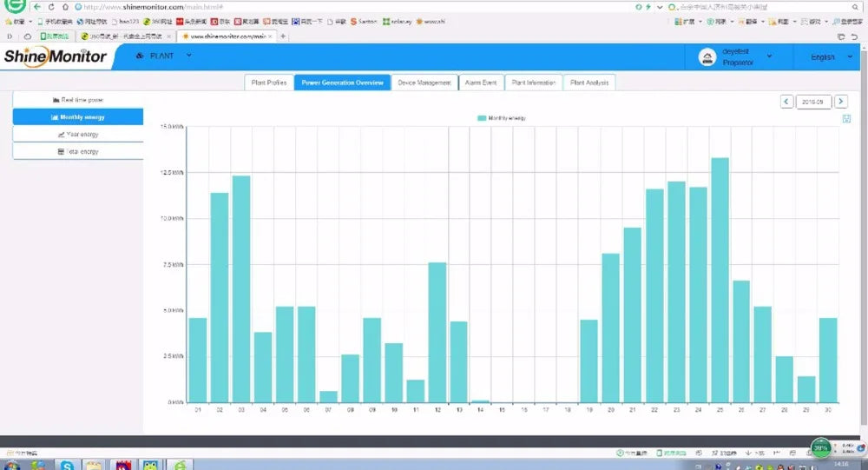
Task: Click the Skype icon in the taskbar
Action: (x=67, y=465)
